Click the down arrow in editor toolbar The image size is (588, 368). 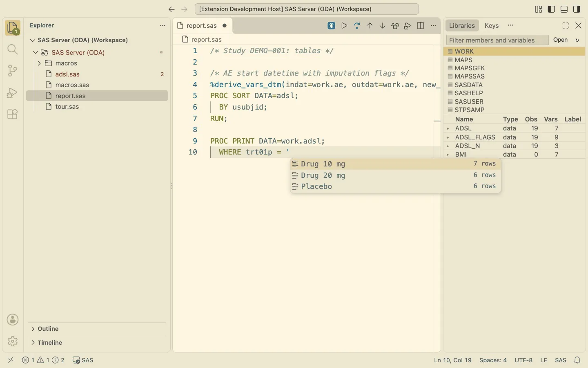coord(383,26)
